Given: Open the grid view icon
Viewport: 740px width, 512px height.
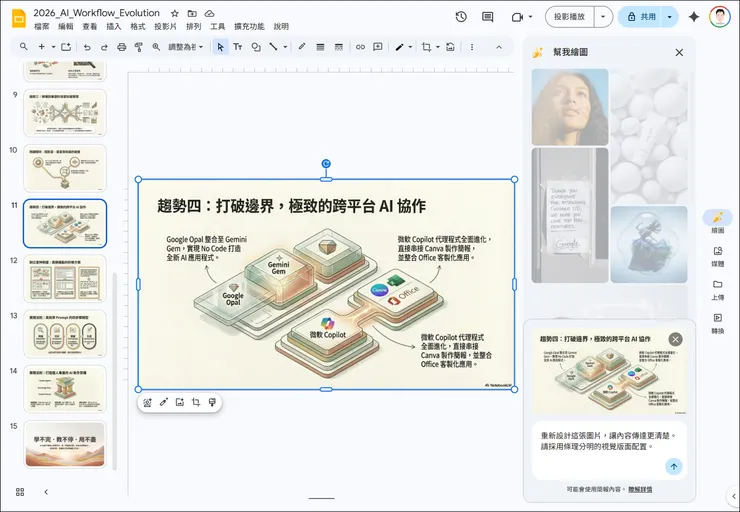Looking at the screenshot, I should (x=20, y=492).
